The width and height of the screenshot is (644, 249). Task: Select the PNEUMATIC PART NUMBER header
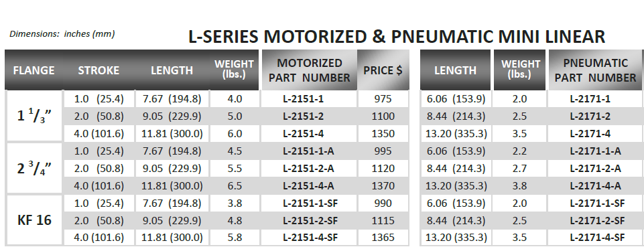(595, 70)
